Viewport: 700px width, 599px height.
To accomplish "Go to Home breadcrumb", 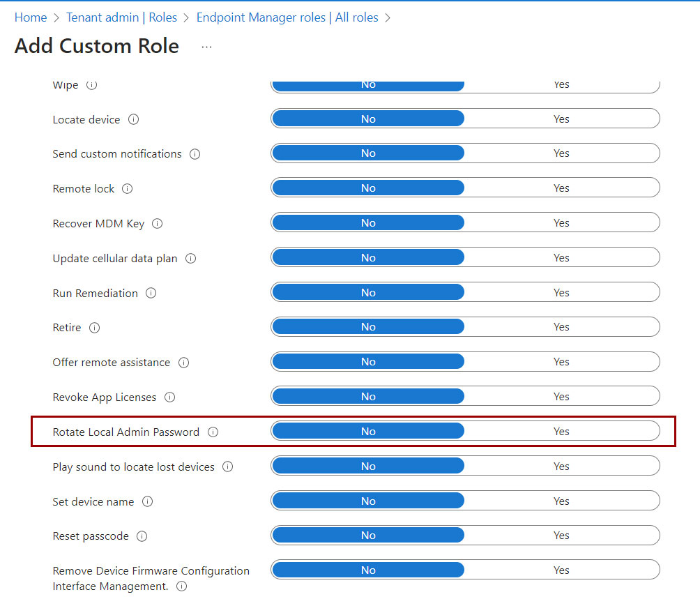I will point(31,17).
